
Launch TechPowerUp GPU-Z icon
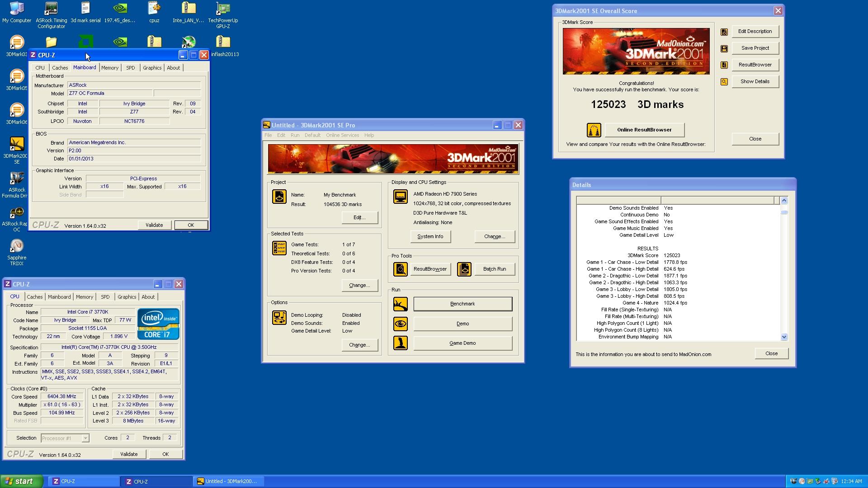[223, 15]
